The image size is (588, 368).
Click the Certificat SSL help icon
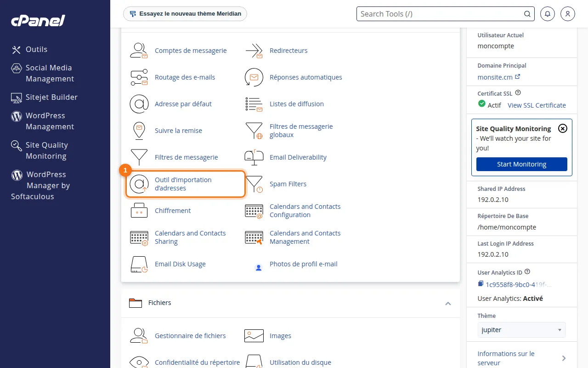518,92
